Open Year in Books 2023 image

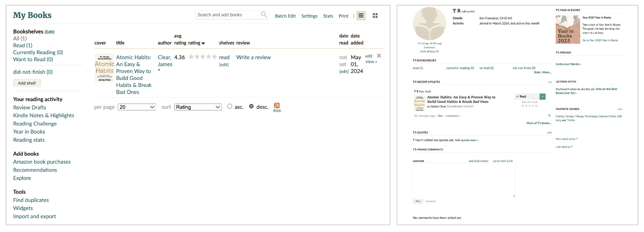567,30
